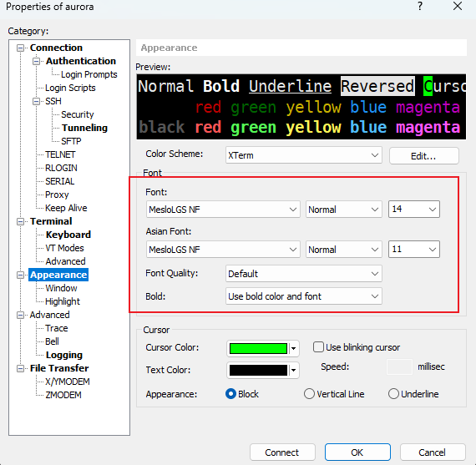The height and width of the screenshot is (465, 476).
Task: Click the green cursor color swatch
Action: click(258, 348)
